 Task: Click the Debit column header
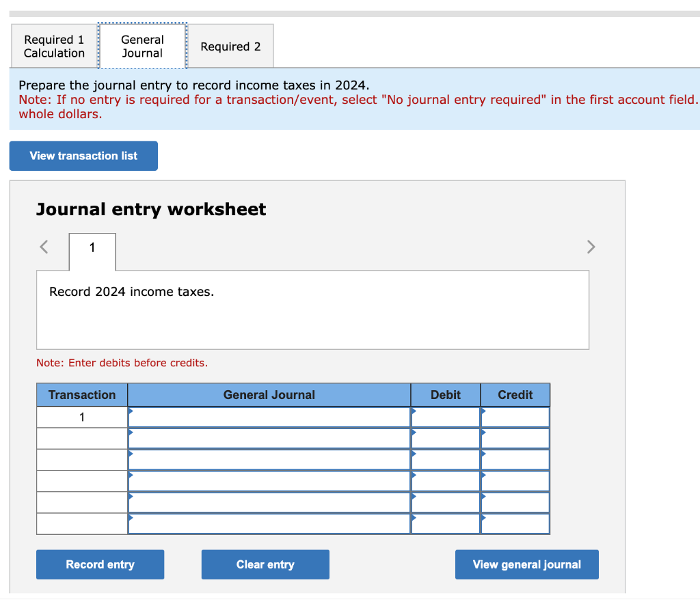click(x=446, y=395)
